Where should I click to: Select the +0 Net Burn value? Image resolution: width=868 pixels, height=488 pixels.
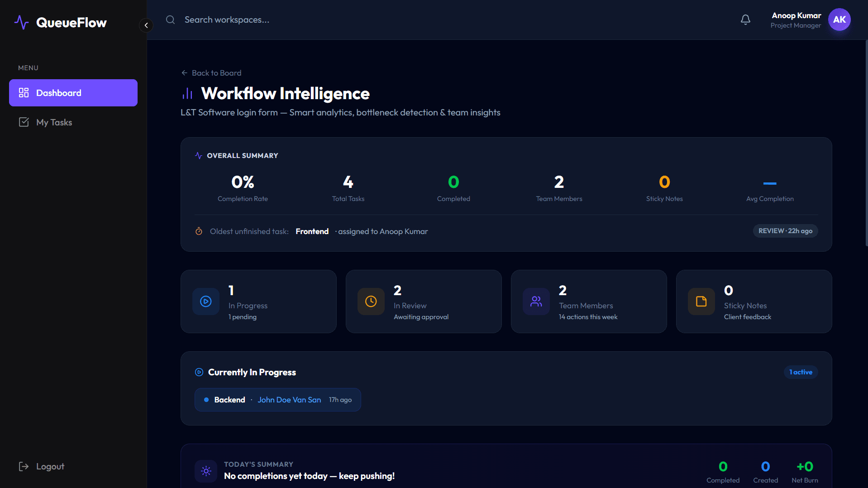[805, 466]
